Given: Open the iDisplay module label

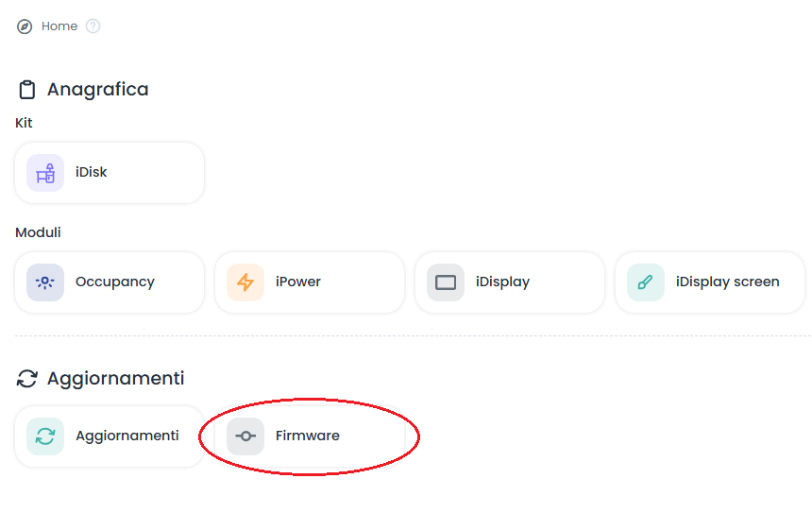Looking at the screenshot, I should tap(502, 282).
